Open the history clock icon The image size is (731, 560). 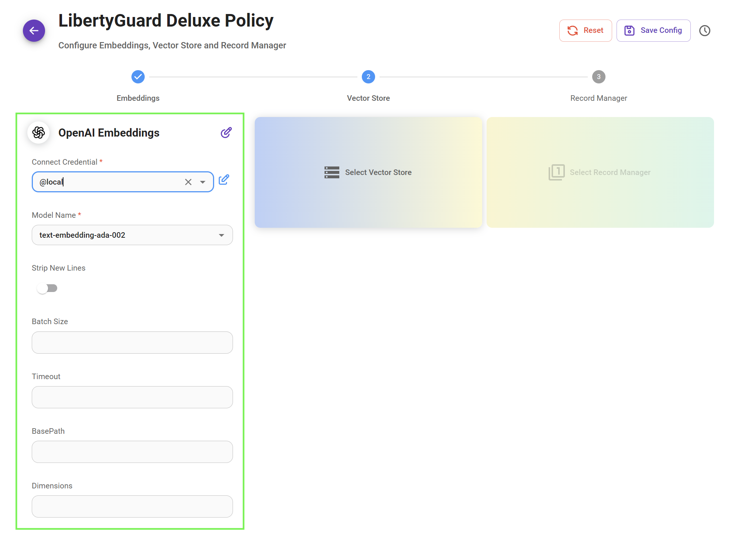pyautogui.click(x=704, y=31)
